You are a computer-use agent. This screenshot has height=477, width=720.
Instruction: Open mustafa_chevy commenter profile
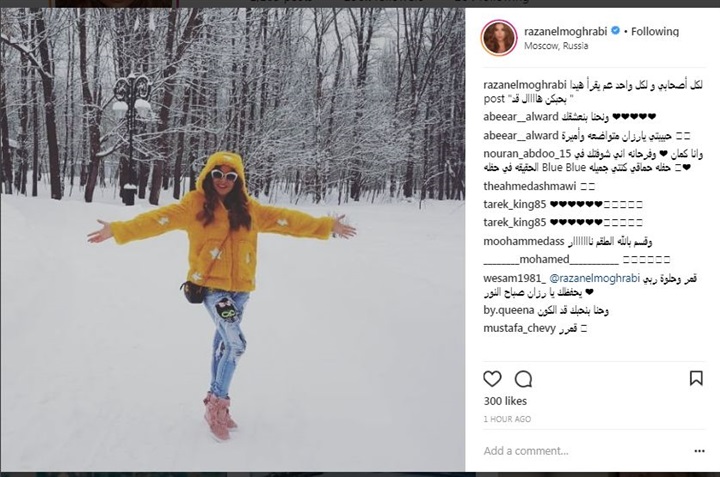click(519, 329)
